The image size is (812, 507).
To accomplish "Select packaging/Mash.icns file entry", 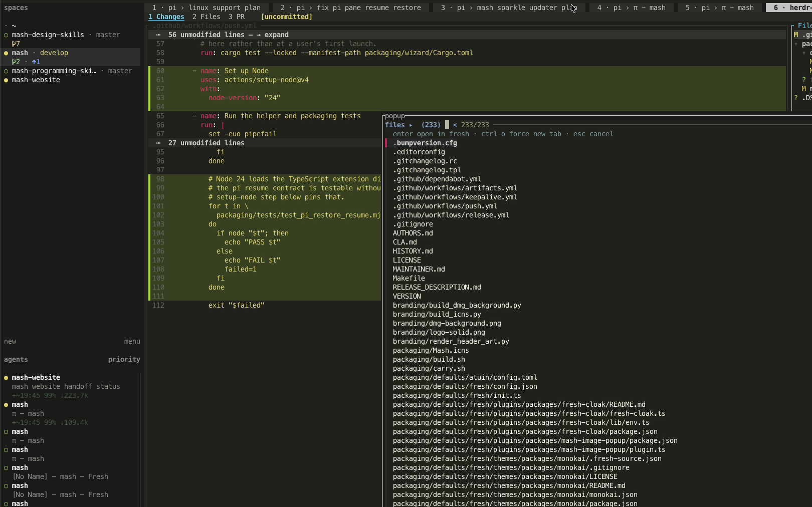I will coord(431,350).
